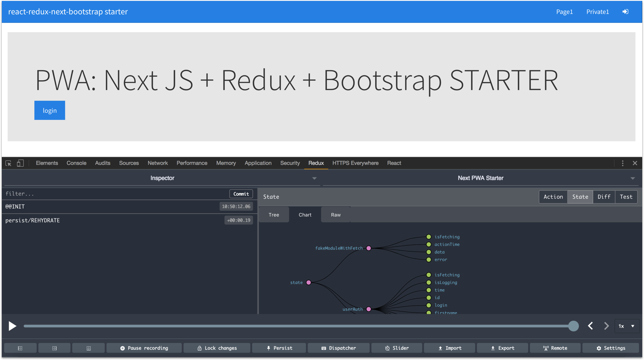
Task: Switch to the Test view
Action: point(626,197)
